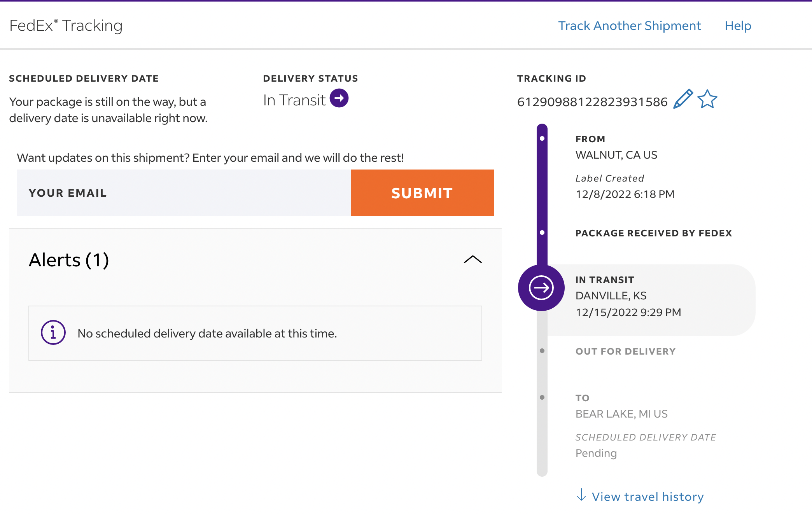Click the destination Bear Lake timeline dot
812x514 pixels.
tap(542, 397)
